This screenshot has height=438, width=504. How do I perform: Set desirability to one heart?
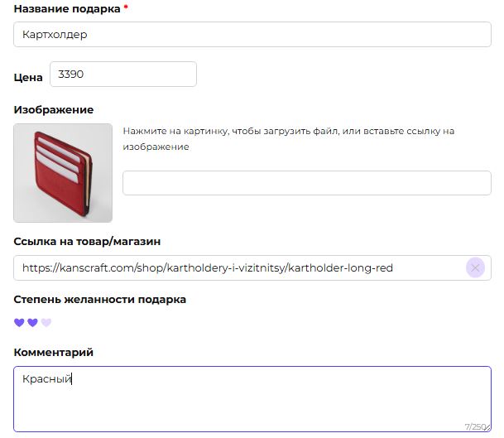(x=19, y=322)
